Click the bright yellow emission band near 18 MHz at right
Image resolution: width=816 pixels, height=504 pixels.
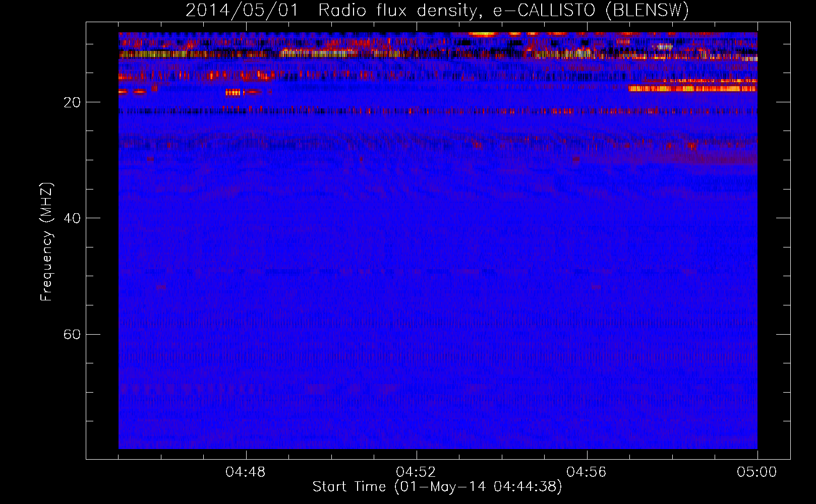pos(692,89)
